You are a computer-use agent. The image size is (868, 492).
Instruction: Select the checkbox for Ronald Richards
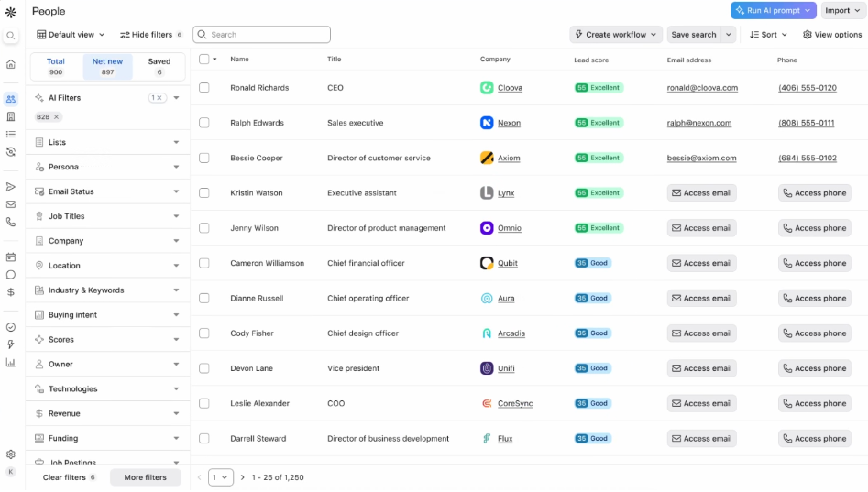(x=204, y=88)
